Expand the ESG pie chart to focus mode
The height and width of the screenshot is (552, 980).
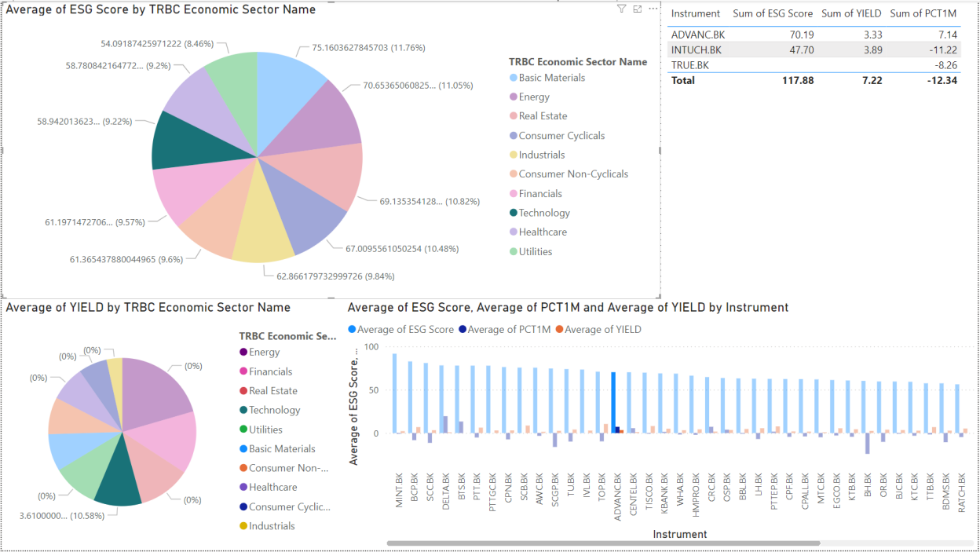(x=637, y=8)
